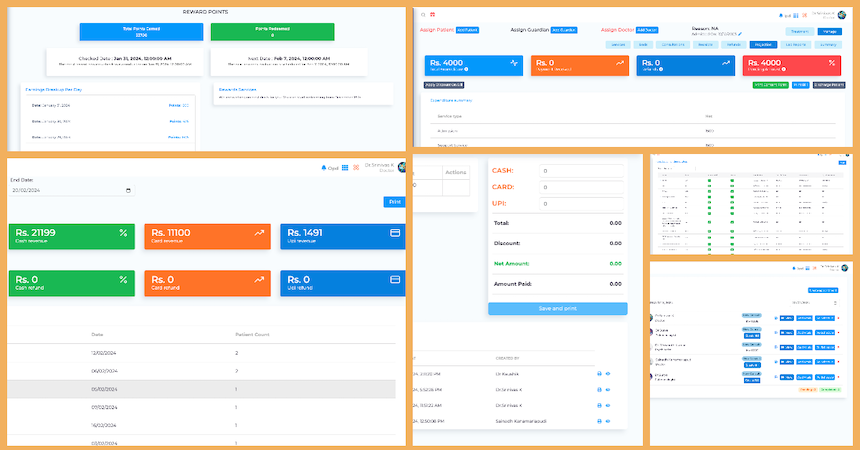Click the bell notification icon near Opd
The height and width of the screenshot is (450, 860).
click(x=323, y=167)
